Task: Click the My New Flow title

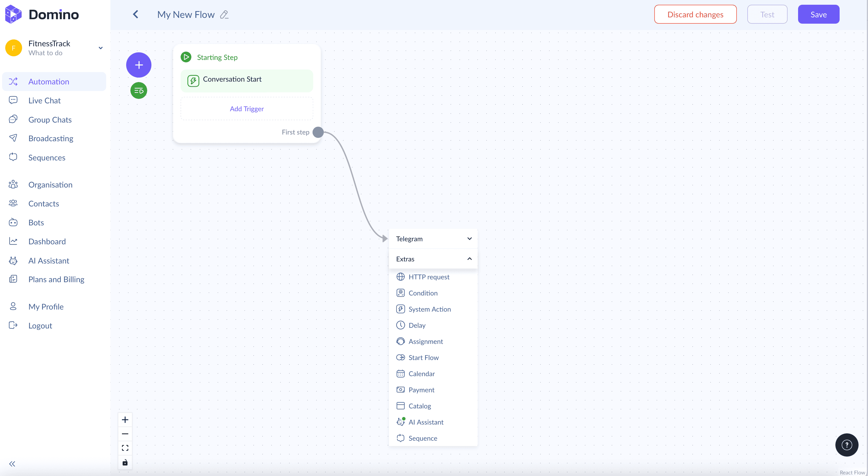Action: point(186,14)
